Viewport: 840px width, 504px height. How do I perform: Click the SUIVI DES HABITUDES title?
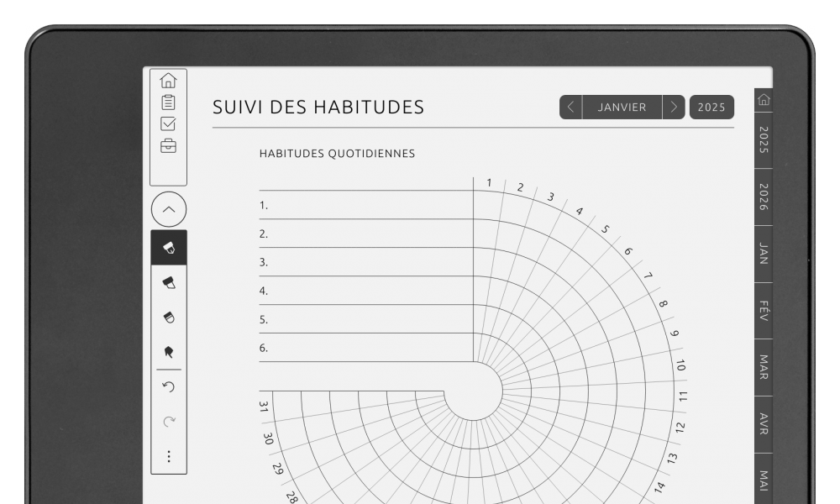[x=318, y=108]
